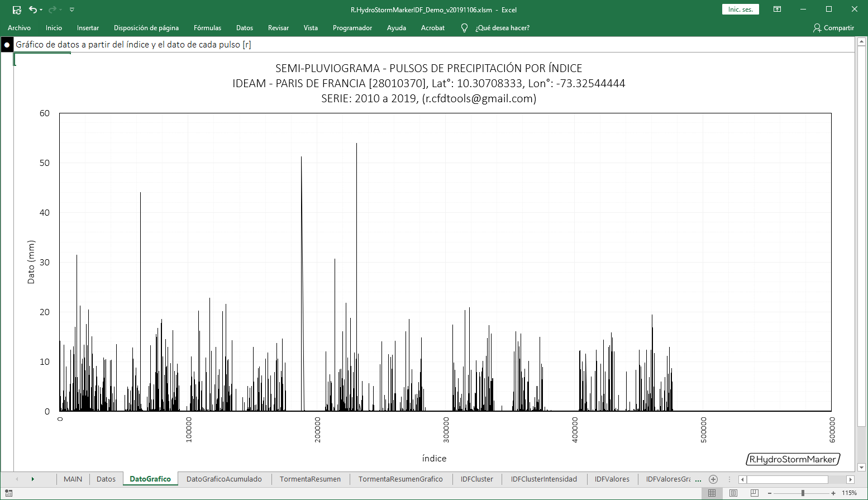
Task: Switch to Page Break Preview icon
Action: point(755,493)
